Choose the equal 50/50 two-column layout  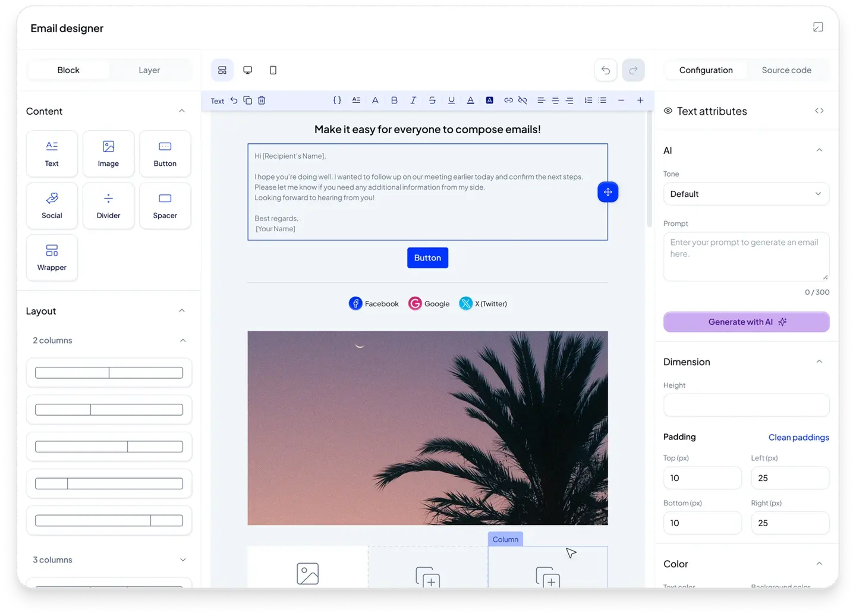click(109, 373)
